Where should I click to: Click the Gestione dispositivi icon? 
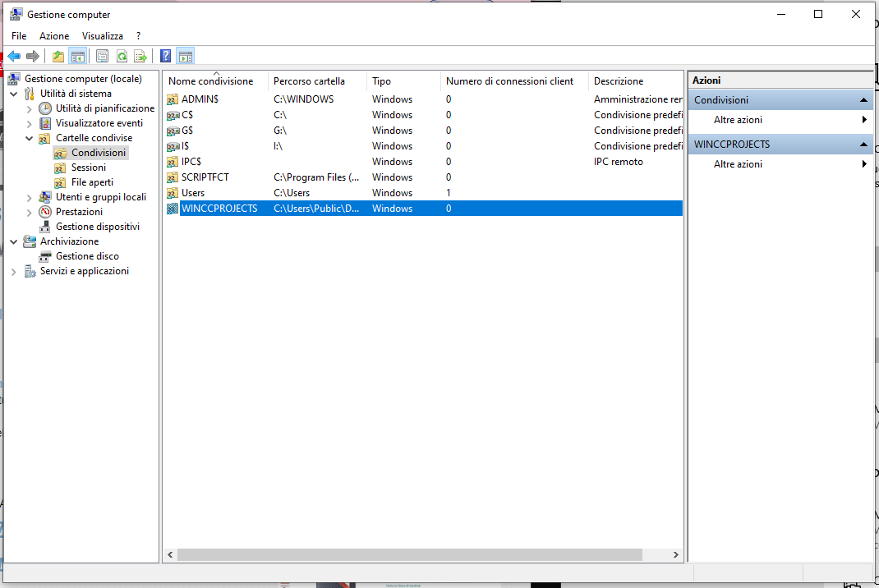45,227
